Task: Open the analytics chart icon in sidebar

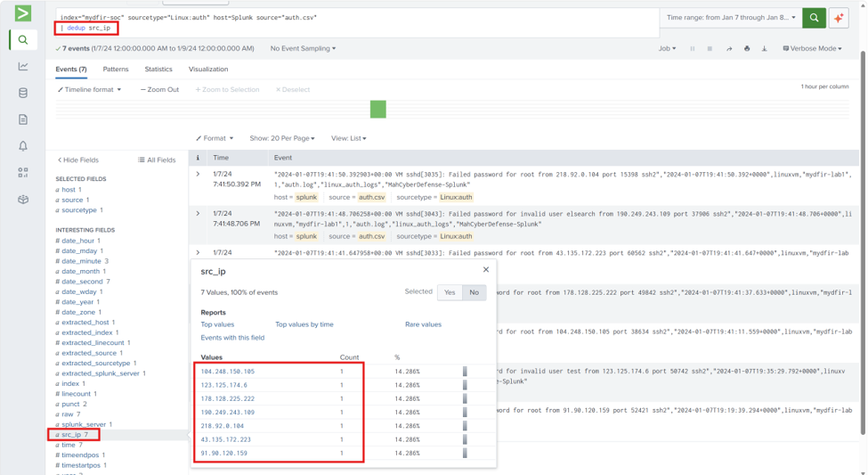Action: [x=22, y=66]
